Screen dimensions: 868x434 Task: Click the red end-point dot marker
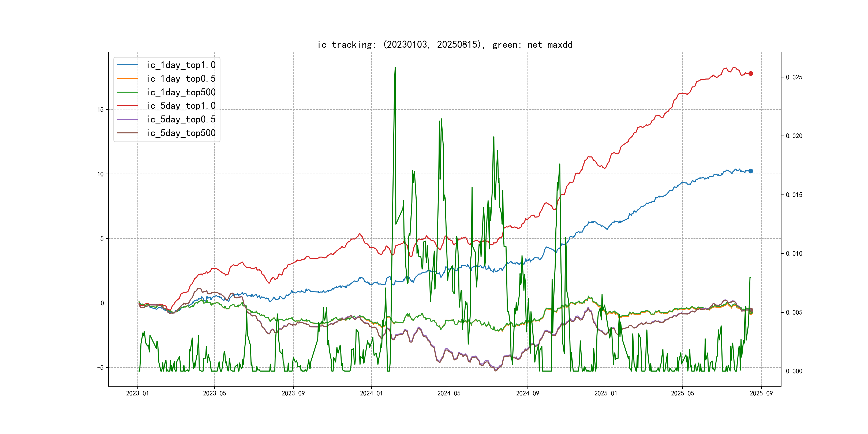[x=751, y=73]
